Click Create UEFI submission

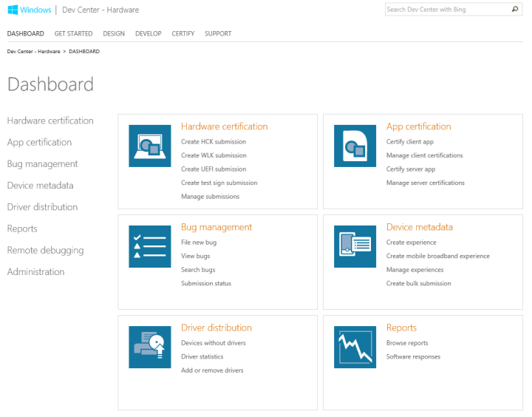pos(214,169)
